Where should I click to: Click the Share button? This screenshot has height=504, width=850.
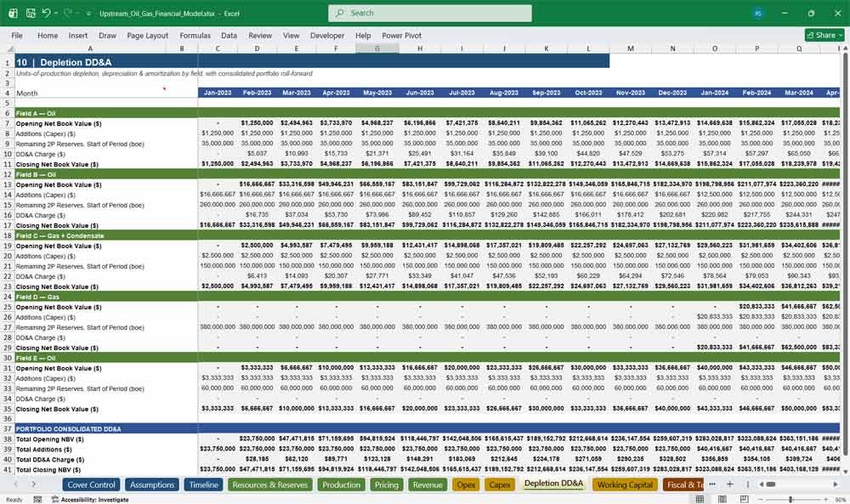click(x=824, y=35)
